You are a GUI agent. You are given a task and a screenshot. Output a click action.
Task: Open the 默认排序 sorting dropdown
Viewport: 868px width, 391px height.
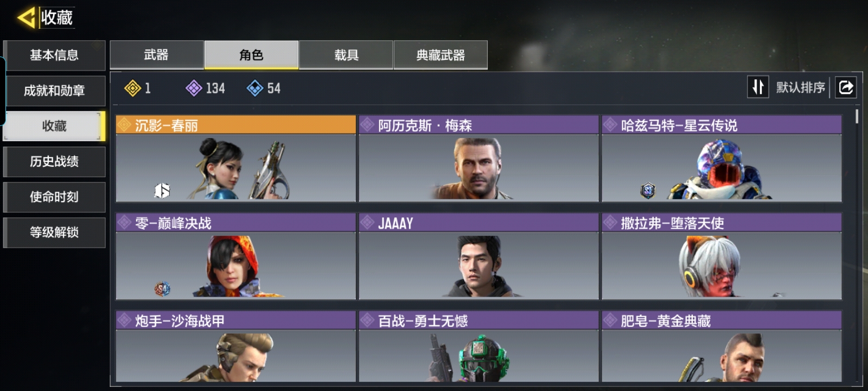click(x=800, y=87)
